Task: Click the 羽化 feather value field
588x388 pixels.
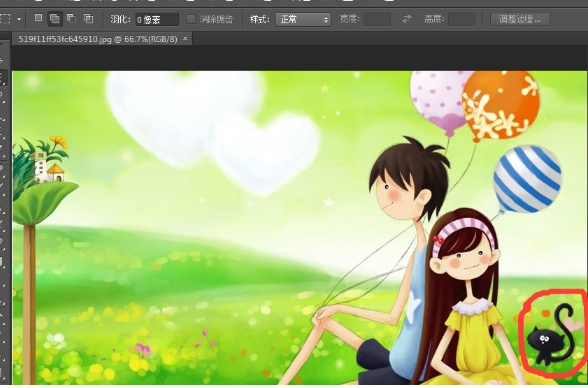Action: 157,19
